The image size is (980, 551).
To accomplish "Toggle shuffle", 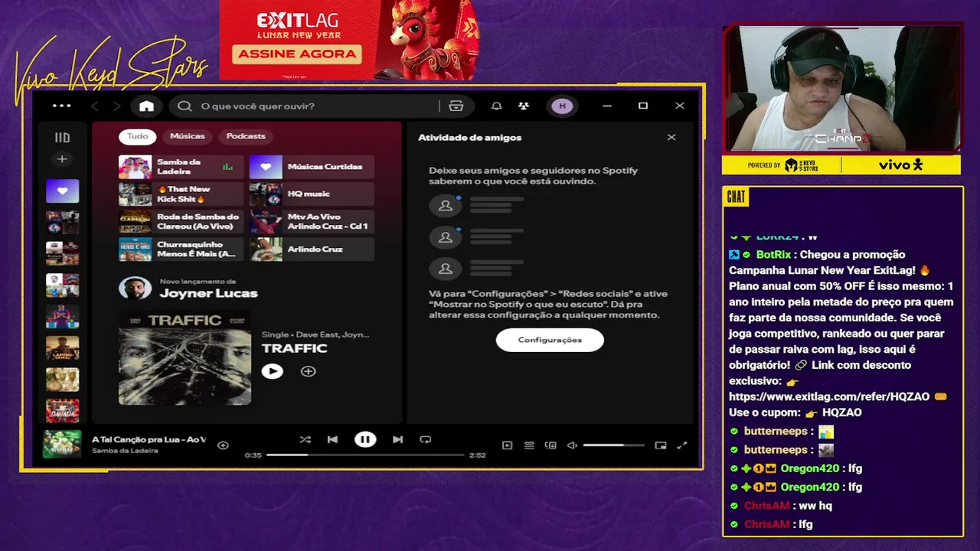I will tap(305, 439).
